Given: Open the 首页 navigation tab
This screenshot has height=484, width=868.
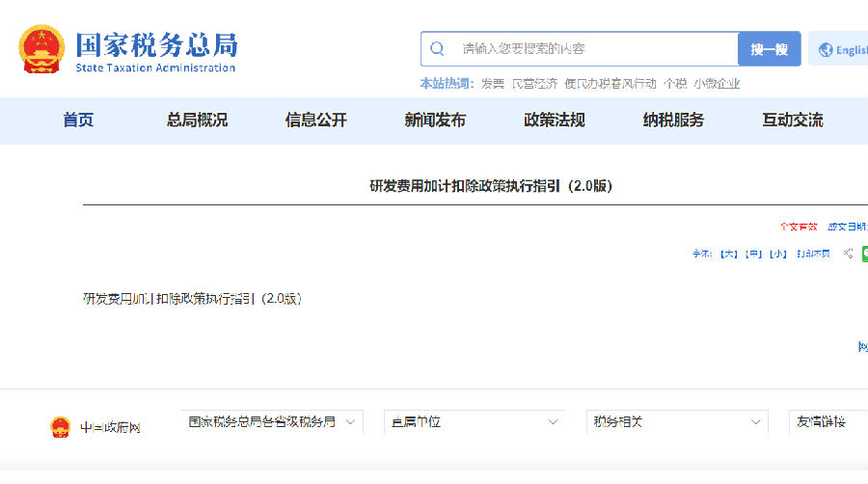Looking at the screenshot, I should click(78, 121).
